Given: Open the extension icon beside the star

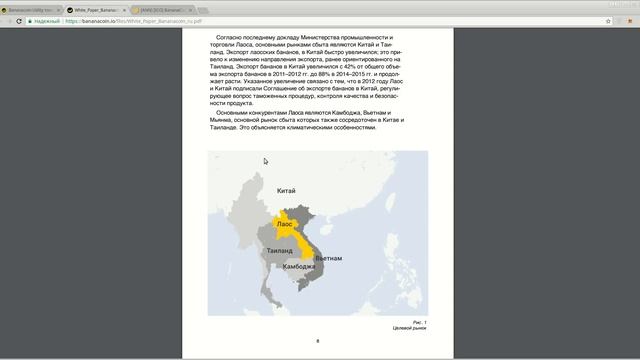Looking at the screenshot, I should pos(630,21).
